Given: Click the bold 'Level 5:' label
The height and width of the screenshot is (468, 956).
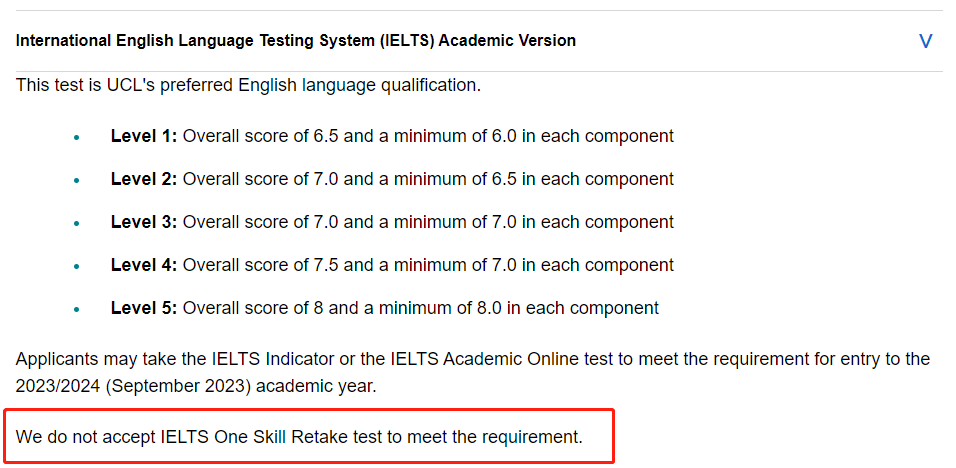Looking at the screenshot, I should coord(144,308).
